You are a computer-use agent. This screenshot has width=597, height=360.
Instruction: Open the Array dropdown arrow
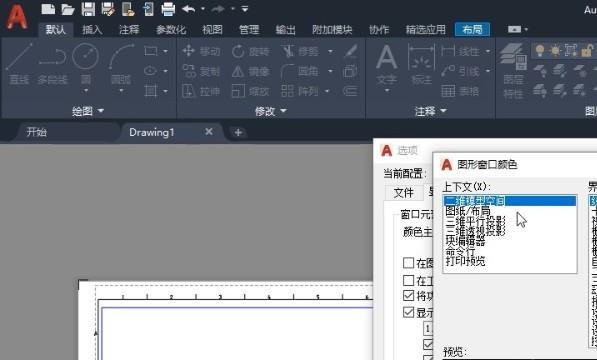click(327, 91)
